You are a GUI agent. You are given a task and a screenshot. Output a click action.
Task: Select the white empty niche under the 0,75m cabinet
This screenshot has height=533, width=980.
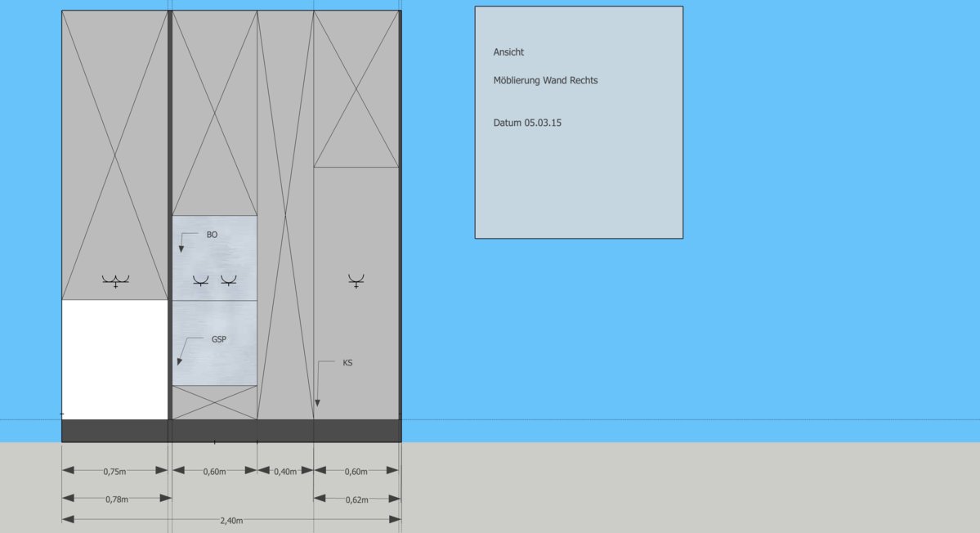coord(114,360)
